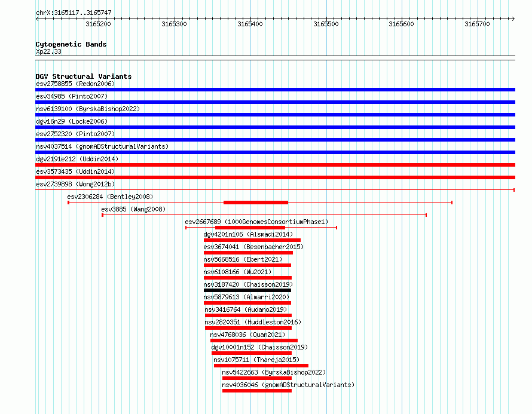This screenshot has height=414, width=532.
Task: Open esv2752320 (Pinto2007) variant entry
Action: coord(75,134)
